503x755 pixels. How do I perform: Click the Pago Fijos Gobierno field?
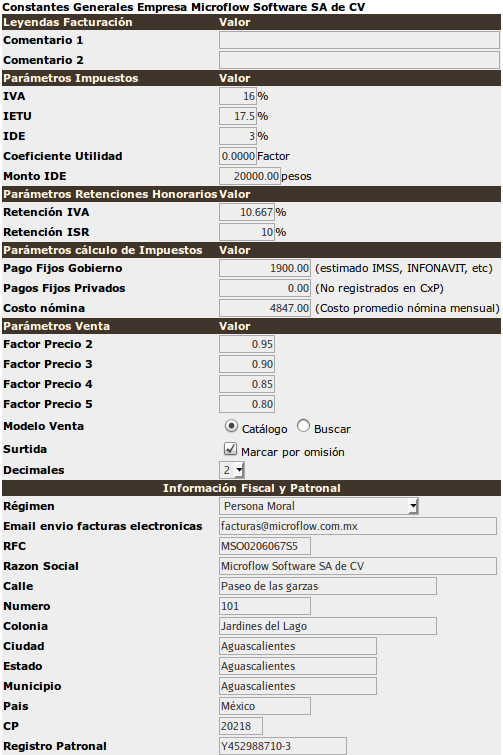[x=265, y=268]
